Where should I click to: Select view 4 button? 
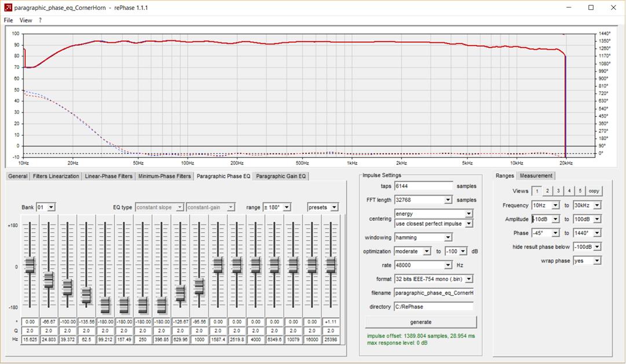click(569, 191)
